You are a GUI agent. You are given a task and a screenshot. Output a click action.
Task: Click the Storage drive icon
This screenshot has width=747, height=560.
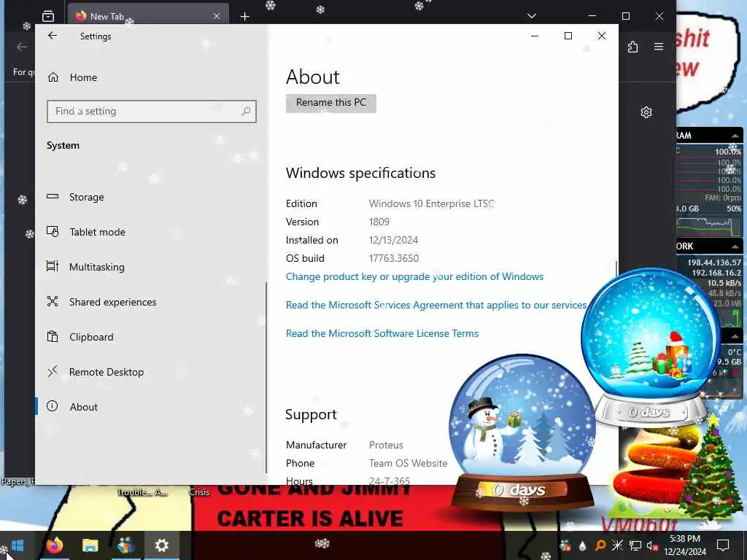[53, 196]
